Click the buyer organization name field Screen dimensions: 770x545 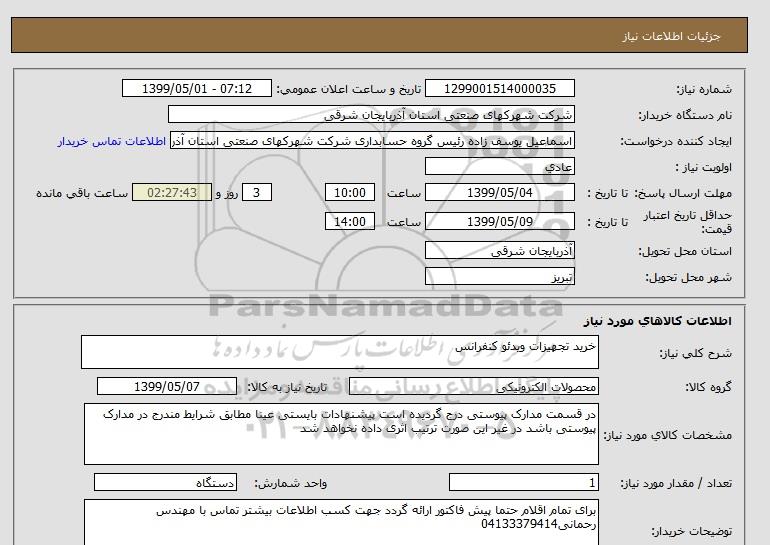371,114
